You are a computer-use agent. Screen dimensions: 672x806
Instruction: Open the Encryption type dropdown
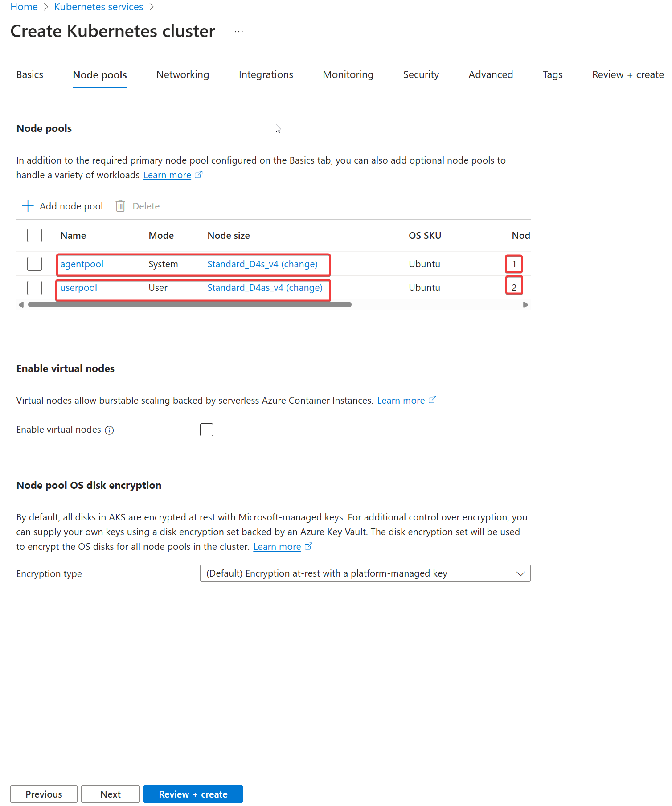[x=365, y=573]
